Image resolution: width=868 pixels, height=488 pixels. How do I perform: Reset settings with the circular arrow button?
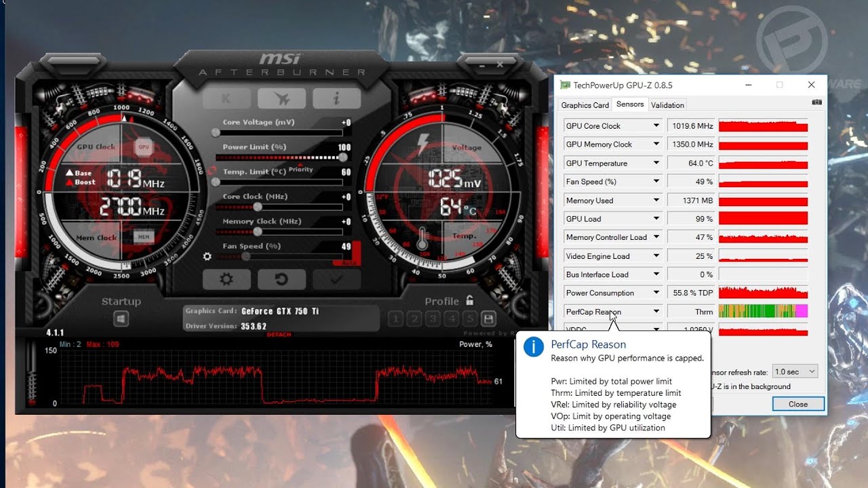[281, 279]
